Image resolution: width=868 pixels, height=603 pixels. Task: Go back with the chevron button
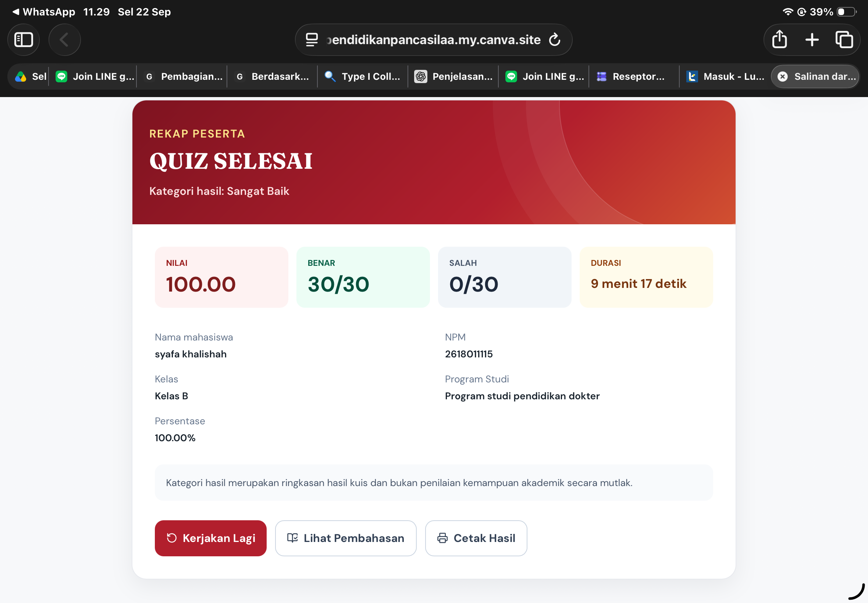pos(64,40)
